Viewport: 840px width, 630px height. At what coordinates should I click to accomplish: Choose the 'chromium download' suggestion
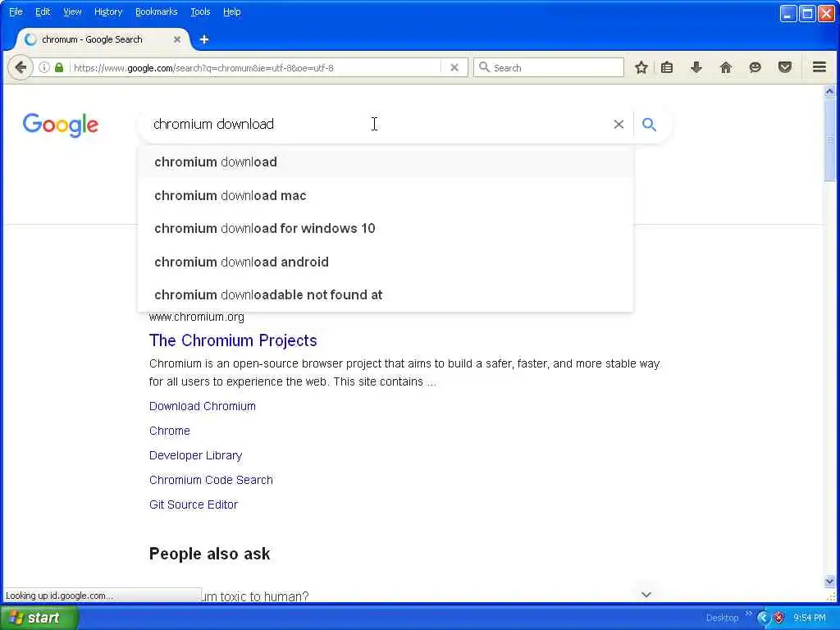point(386,162)
